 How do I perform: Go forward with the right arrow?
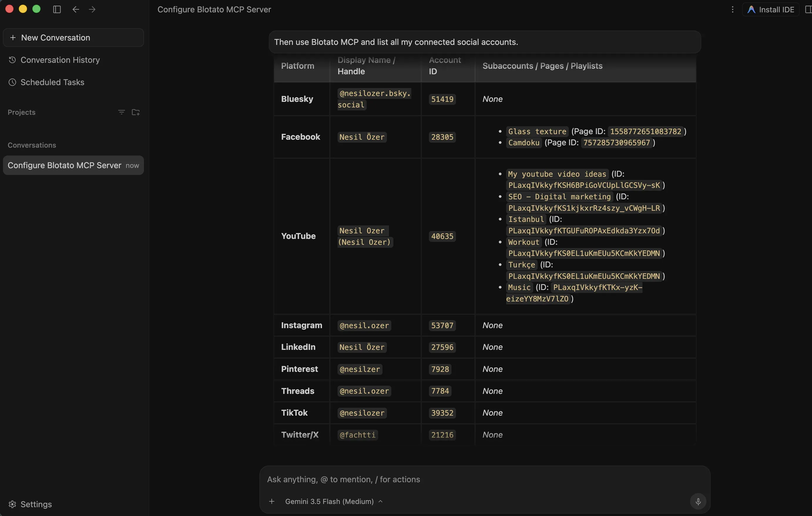tap(92, 9)
